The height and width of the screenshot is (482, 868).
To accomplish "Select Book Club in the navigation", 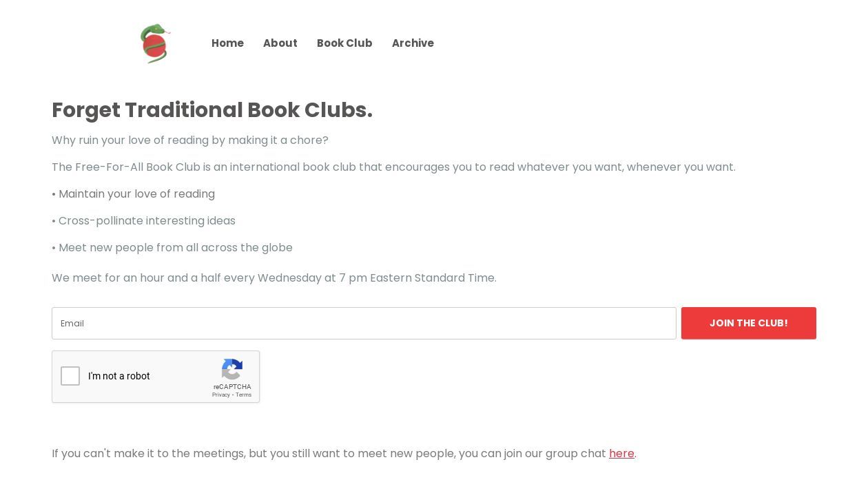I will pos(344,43).
